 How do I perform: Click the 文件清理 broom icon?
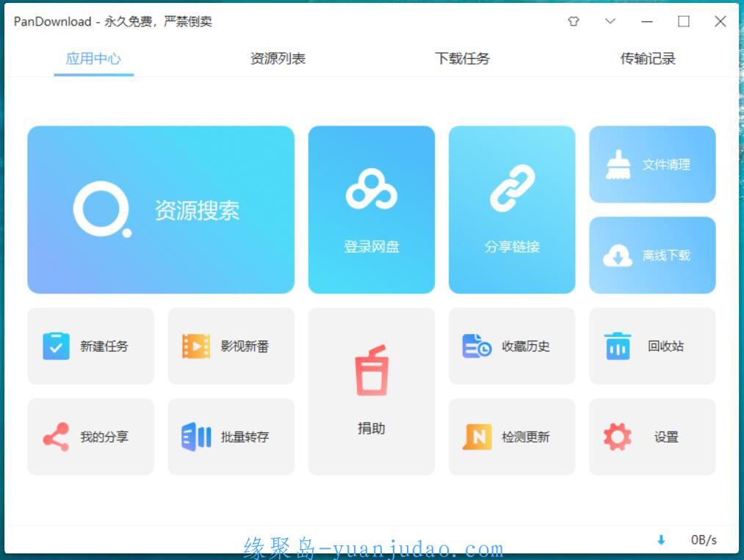tap(618, 165)
